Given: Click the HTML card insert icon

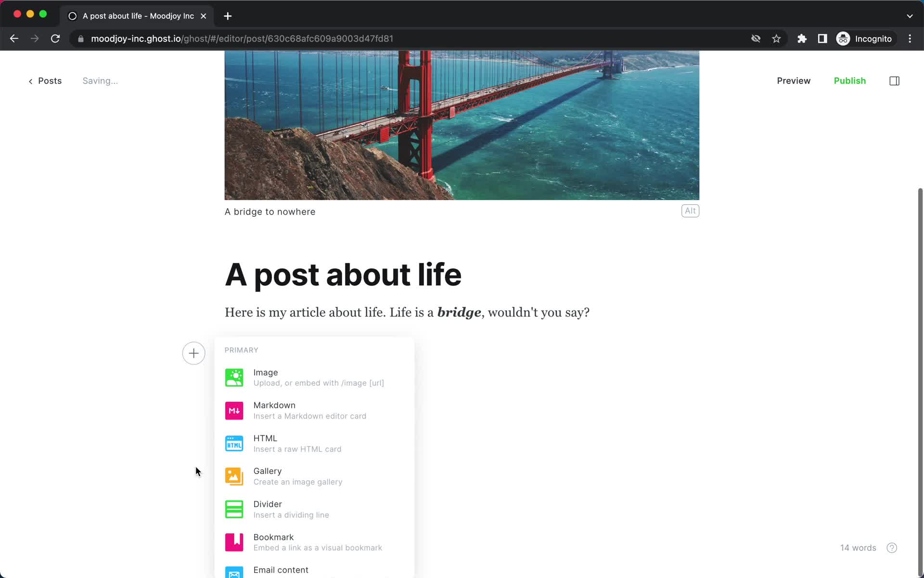Looking at the screenshot, I should 234,443.
